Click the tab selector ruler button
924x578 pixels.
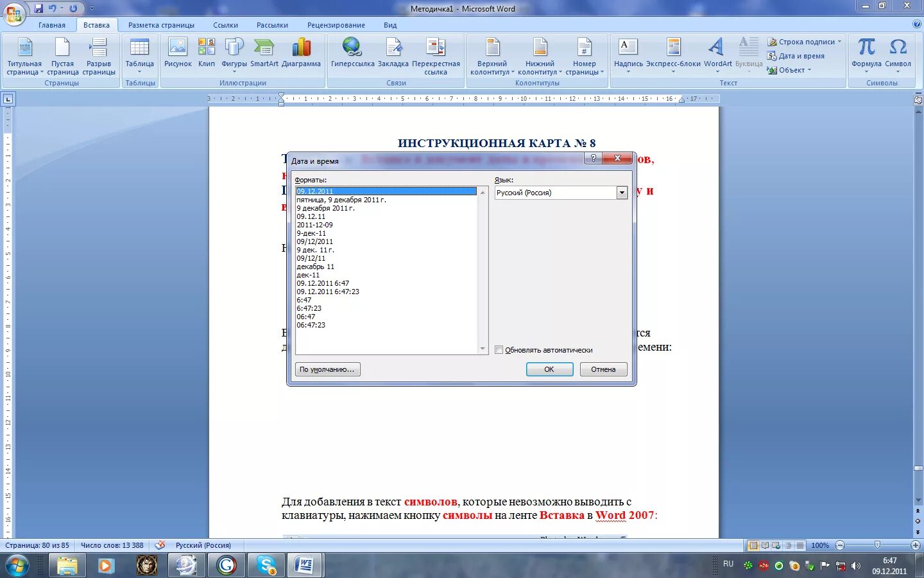(x=8, y=99)
